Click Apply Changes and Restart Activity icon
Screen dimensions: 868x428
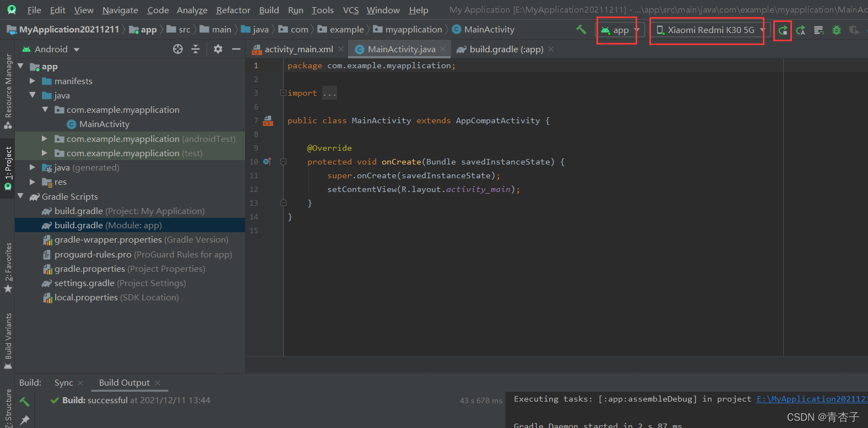pos(801,30)
